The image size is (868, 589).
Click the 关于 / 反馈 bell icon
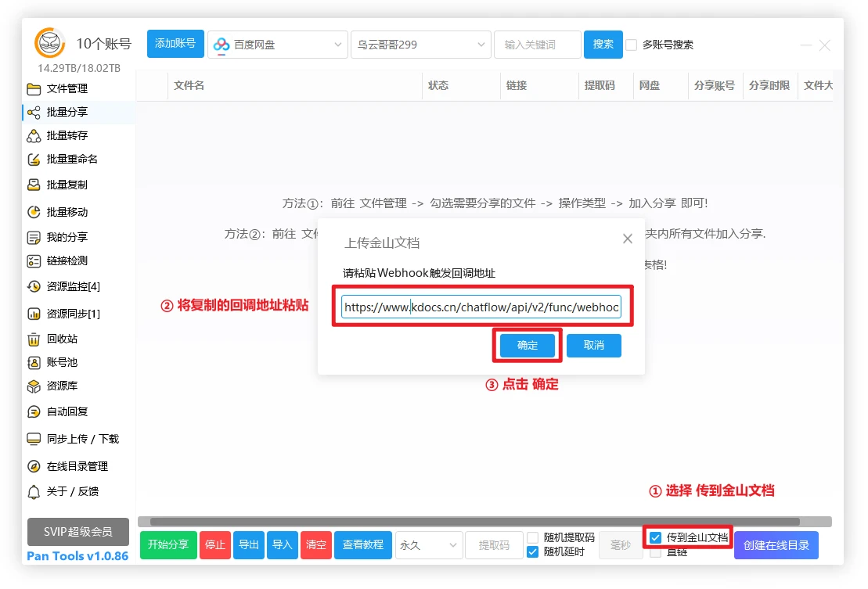[34, 492]
